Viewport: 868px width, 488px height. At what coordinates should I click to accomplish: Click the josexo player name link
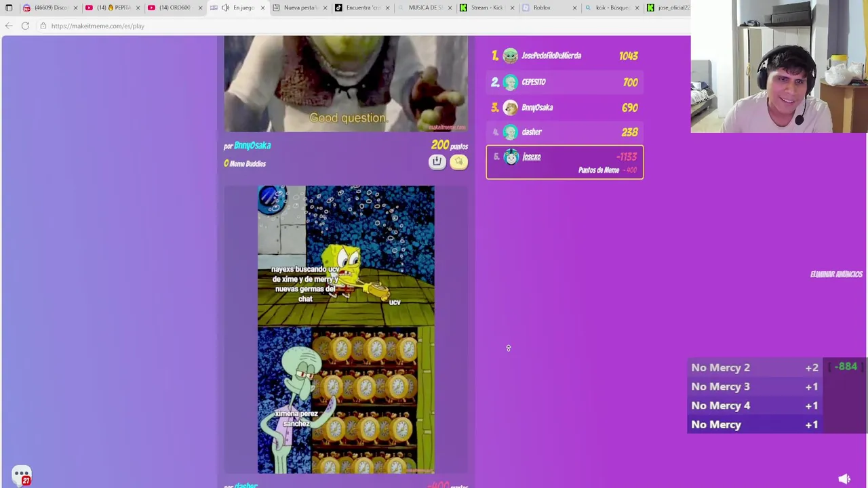532,157
